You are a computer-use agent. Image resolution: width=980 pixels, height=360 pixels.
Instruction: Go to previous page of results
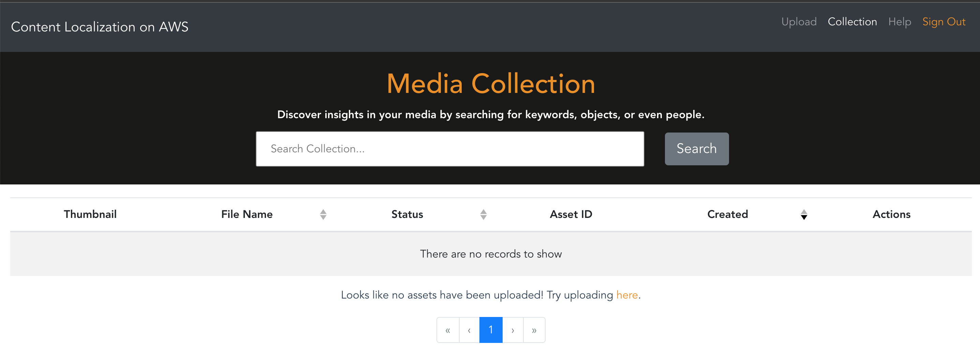click(469, 330)
